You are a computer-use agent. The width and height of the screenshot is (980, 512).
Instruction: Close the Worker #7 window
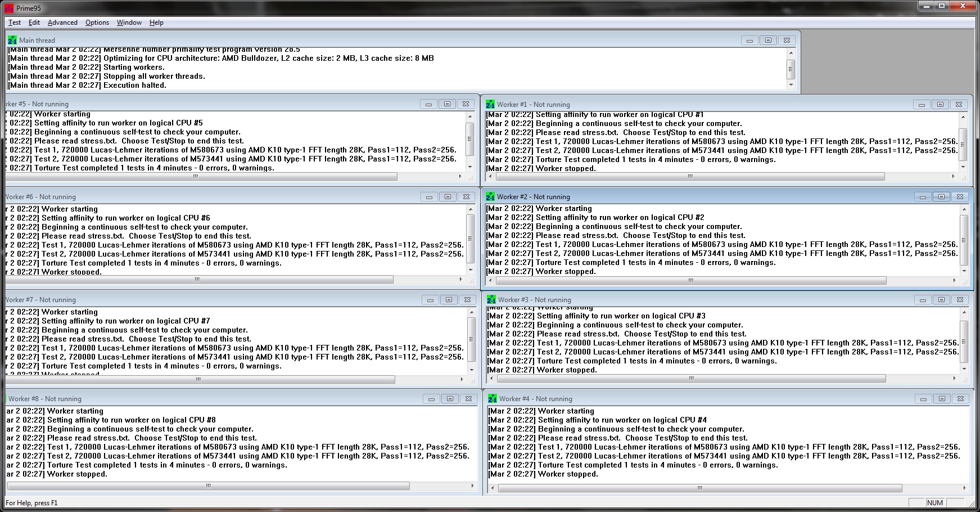(467, 300)
